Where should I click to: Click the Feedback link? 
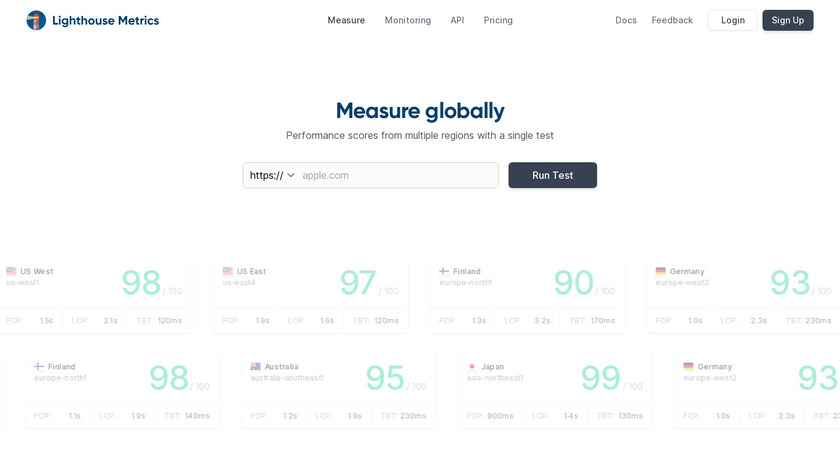(x=672, y=20)
